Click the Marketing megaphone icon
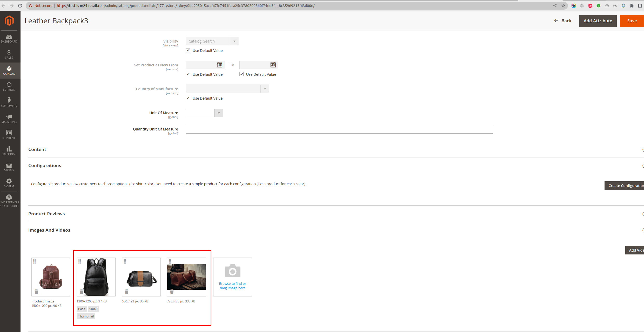This screenshot has width=644, height=332. click(x=9, y=119)
